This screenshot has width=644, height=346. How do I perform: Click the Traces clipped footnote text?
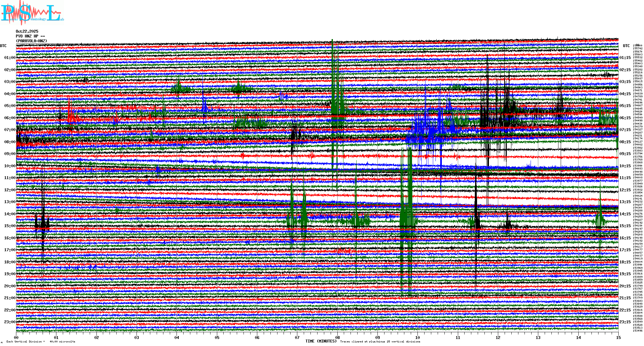[380, 342]
